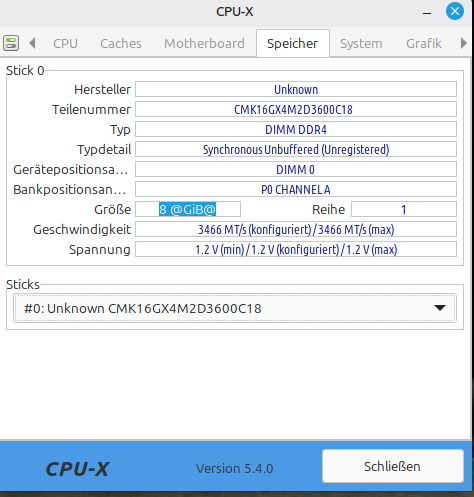Click the Schließen button
Viewport: 474px width, 497px height.
tap(392, 466)
